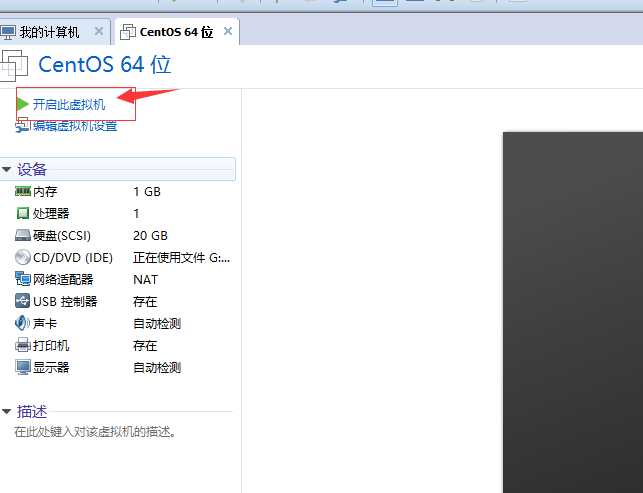The height and width of the screenshot is (493, 643).
Task: Click the 网络适配器 network icon
Action: [23, 279]
